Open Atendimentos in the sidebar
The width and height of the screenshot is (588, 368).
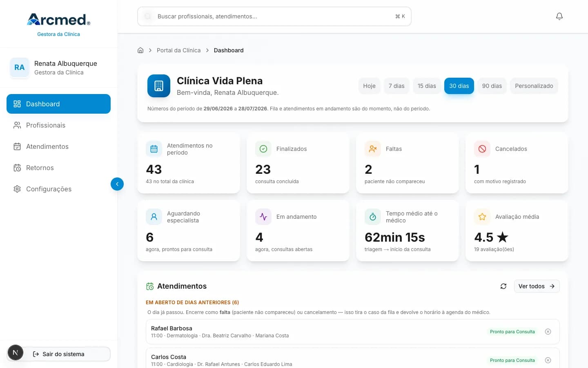click(58, 146)
